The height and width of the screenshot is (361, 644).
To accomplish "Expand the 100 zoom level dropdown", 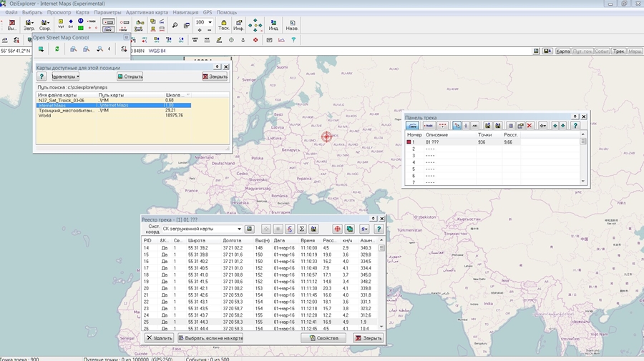I will [x=210, y=23].
